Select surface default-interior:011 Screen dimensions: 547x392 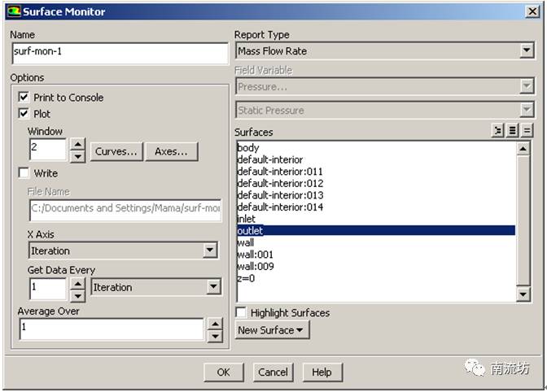pyautogui.click(x=376, y=172)
